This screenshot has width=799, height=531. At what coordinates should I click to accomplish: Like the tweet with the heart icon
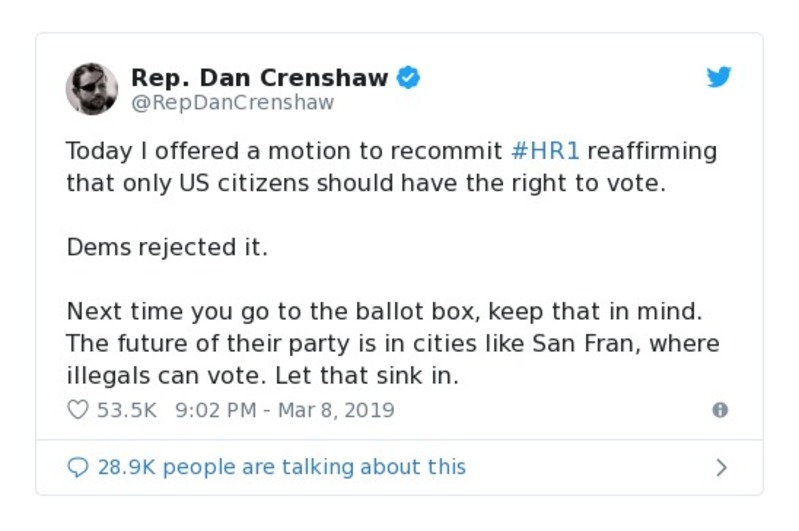coord(77,410)
